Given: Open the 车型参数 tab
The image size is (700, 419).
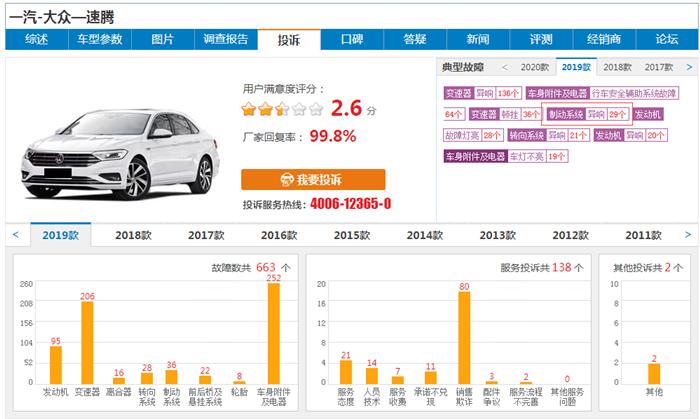Looking at the screenshot, I should (100, 39).
